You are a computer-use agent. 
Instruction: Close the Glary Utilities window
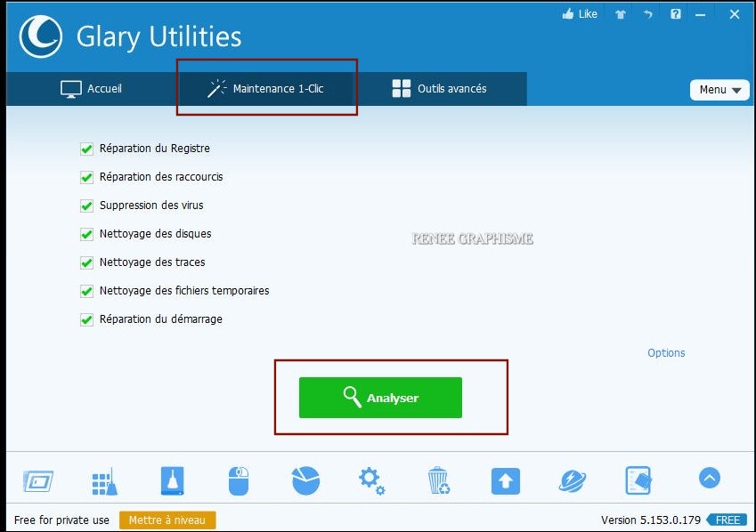(x=735, y=14)
